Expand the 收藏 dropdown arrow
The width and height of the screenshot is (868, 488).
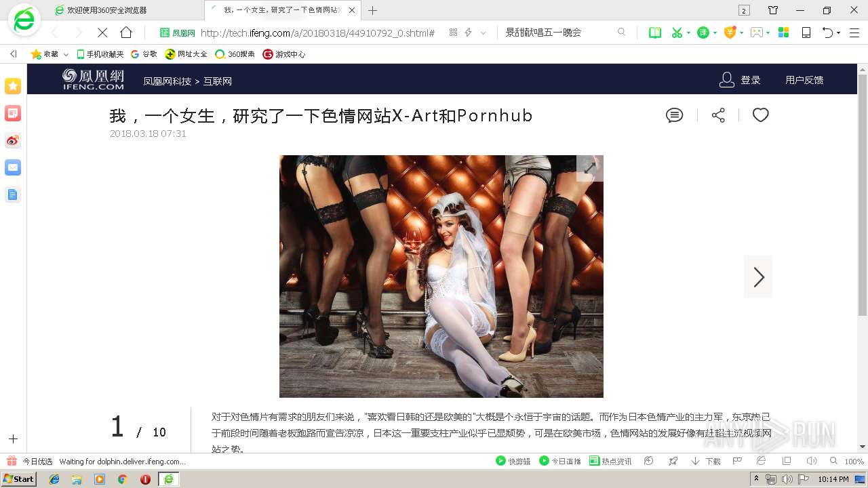click(x=66, y=54)
